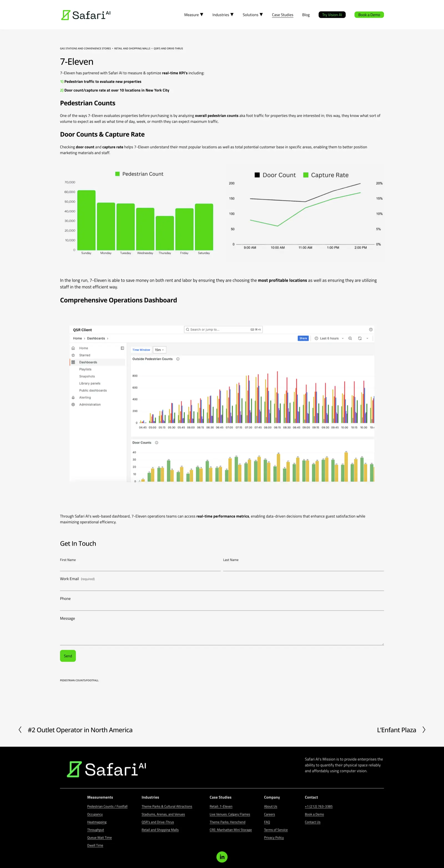444x868 pixels.
Task: Open Alerting via the bell icon
Action: 73,397
